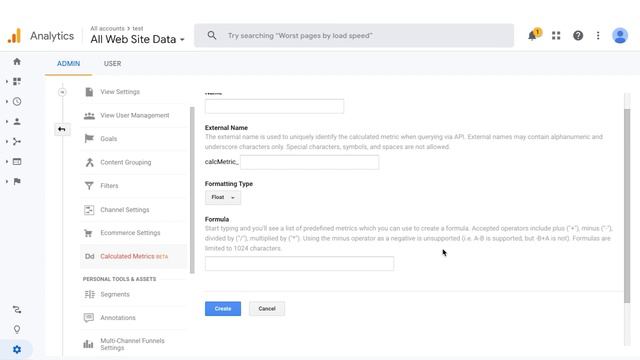Click the Name input field
640x360 pixels.
274,106
